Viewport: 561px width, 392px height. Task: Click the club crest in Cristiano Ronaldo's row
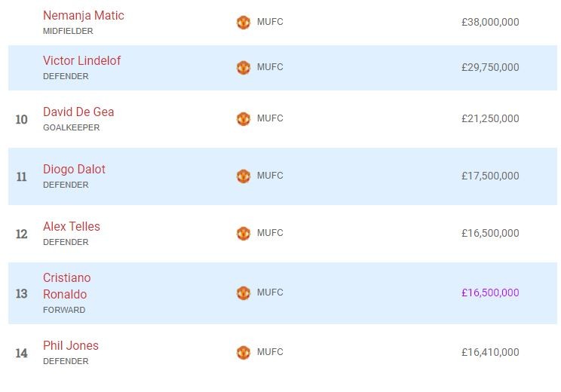point(243,293)
